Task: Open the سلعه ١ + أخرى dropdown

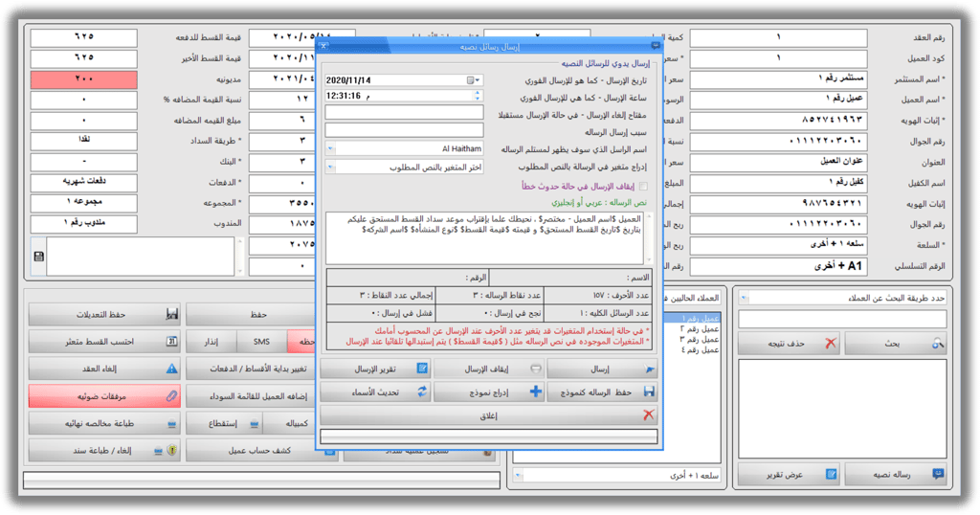Action: click(518, 476)
